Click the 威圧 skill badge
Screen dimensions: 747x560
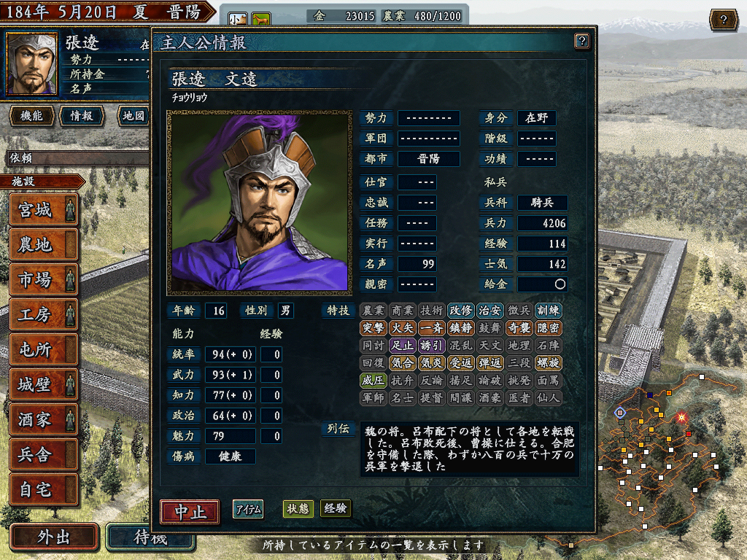tap(373, 380)
